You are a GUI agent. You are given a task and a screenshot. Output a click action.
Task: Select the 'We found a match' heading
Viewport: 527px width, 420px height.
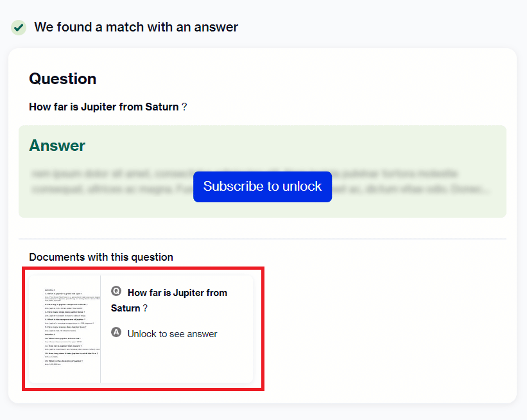(x=136, y=27)
